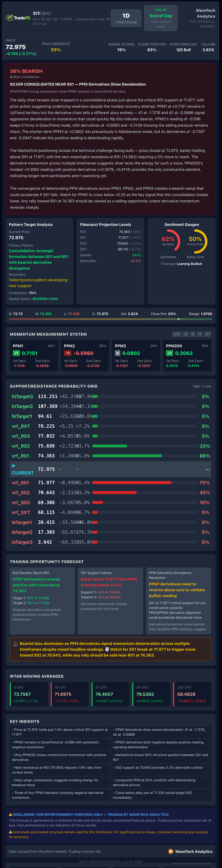Click the loTarget3 price 3.642
The height and width of the screenshot is (868, 222).
[45, 542]
